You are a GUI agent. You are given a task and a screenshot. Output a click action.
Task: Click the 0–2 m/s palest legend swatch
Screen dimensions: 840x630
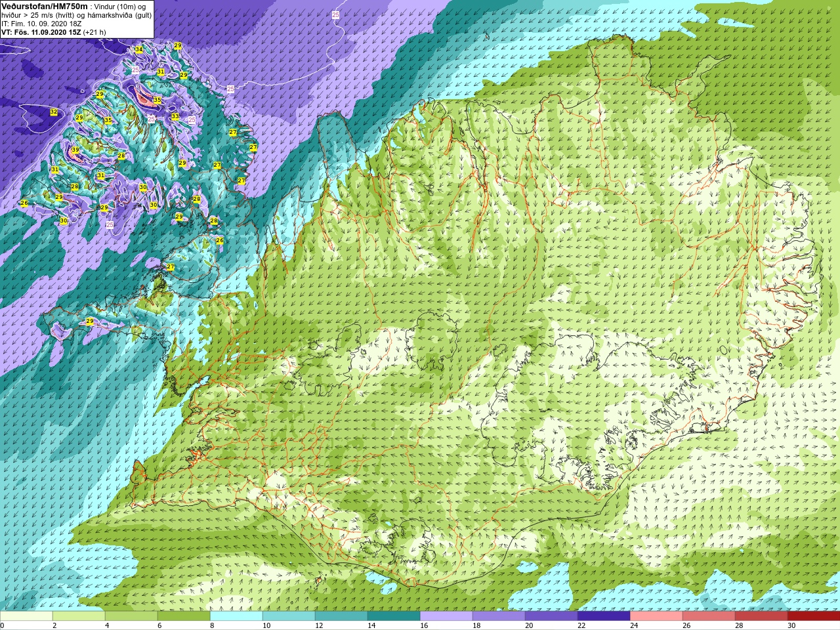pos(26,616)
